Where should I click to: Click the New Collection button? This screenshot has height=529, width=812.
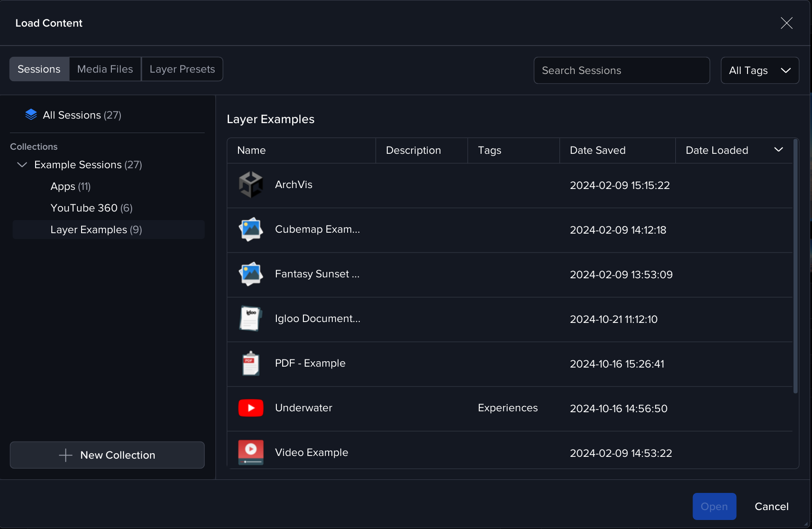pyautogui.click(x=107, y=455)
